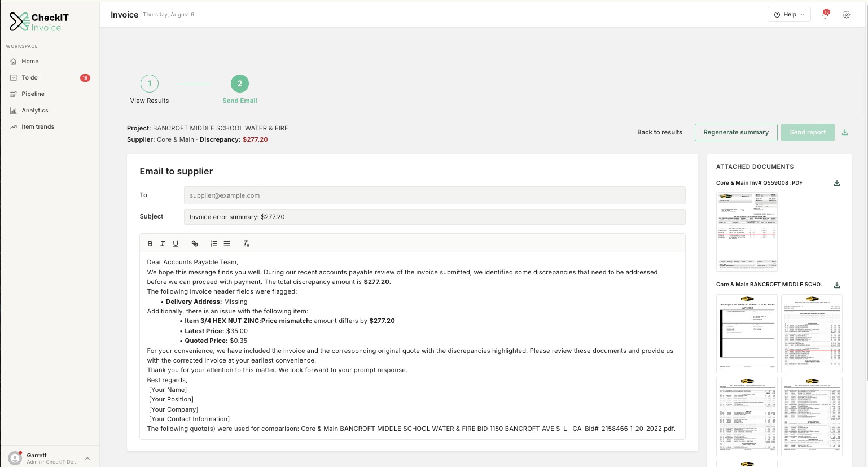The height and width of the screenshot is (467, 868).
Task: Open settings gear icon
Action: pos(846,15)
